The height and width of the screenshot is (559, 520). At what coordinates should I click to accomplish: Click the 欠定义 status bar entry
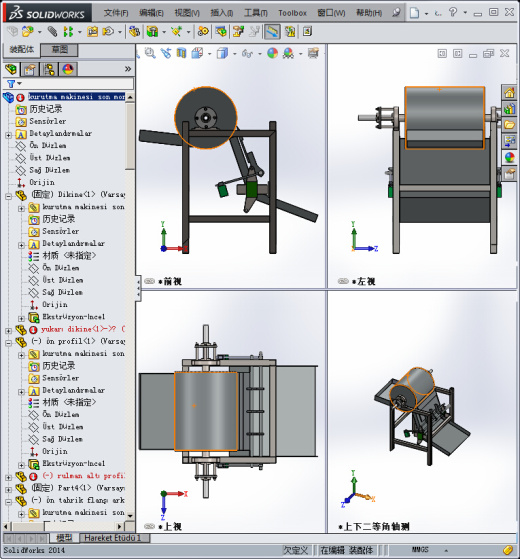coord(295,550)
